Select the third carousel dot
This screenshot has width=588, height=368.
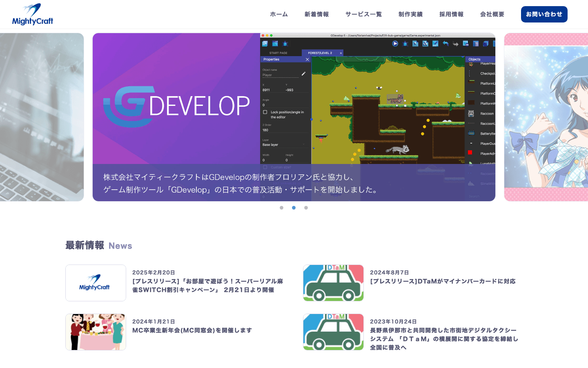click(x=306, y=208)
